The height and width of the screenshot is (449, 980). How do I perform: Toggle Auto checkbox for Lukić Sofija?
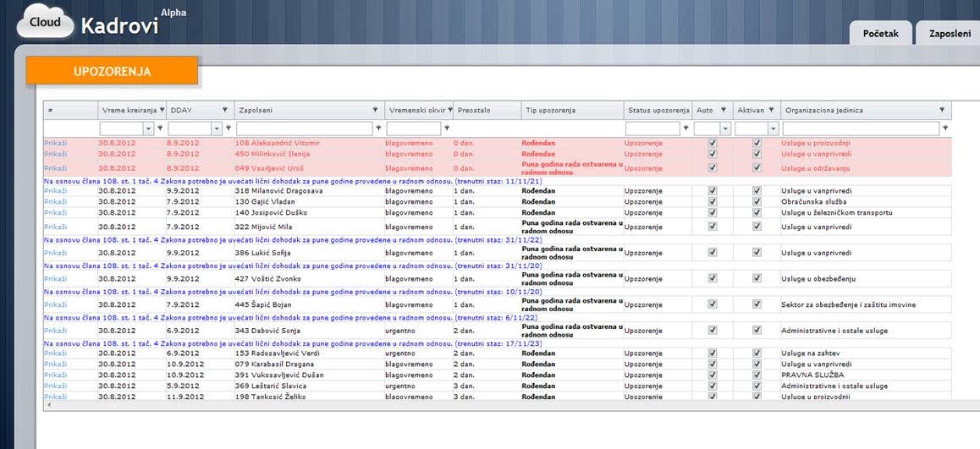(713, 252)
